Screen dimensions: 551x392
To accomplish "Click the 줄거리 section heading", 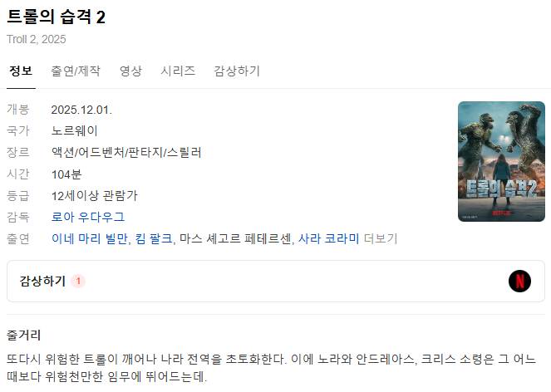I will click(23, 335).
